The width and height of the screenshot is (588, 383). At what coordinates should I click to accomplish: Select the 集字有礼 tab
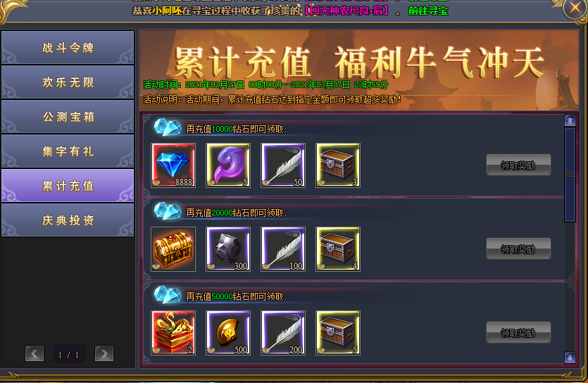pyautogui.click(x=68, y=151)
